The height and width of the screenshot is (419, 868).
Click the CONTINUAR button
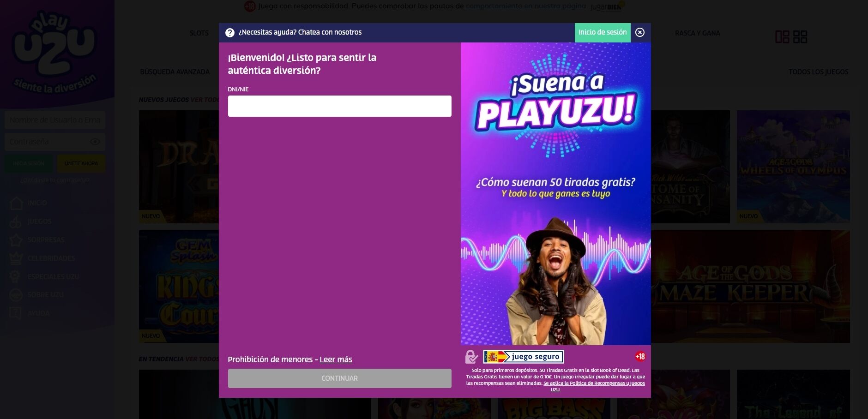coord(339,378)
